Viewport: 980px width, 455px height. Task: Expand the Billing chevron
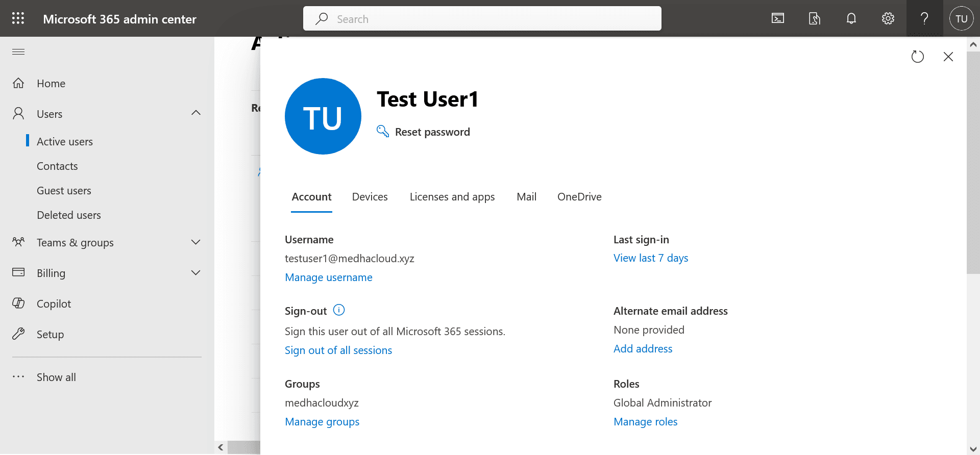(195, 272)
